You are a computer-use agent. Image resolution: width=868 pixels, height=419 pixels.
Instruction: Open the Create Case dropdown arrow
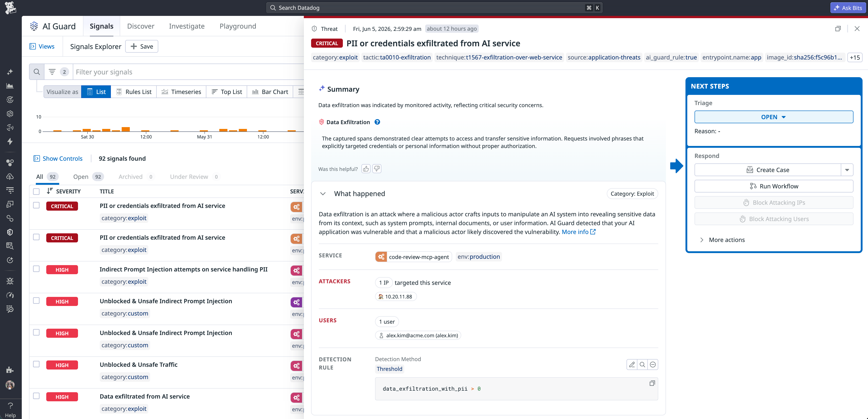(847, 170)
